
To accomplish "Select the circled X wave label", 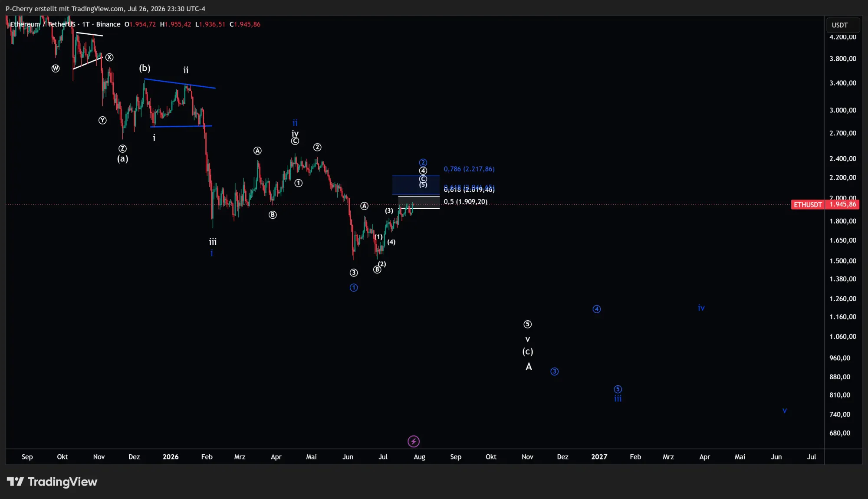I will click(x=109, y=57).
